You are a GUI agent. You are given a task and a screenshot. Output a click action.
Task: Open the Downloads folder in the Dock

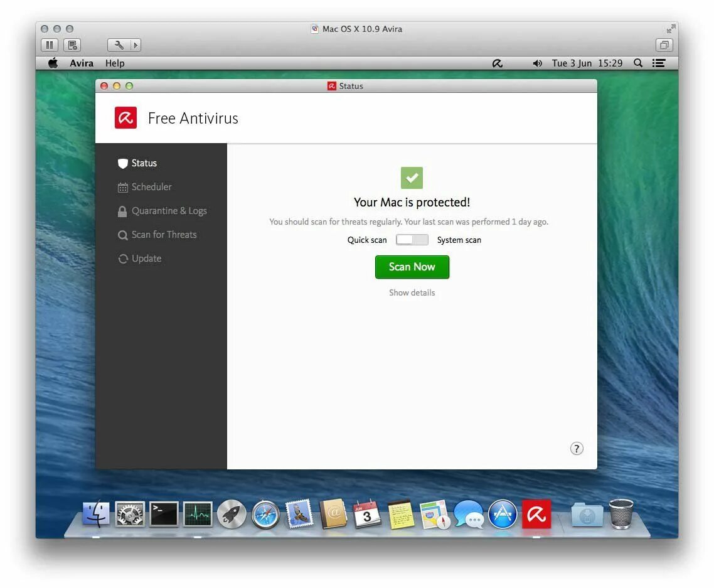pyautogui.click(x=587, y=515)
